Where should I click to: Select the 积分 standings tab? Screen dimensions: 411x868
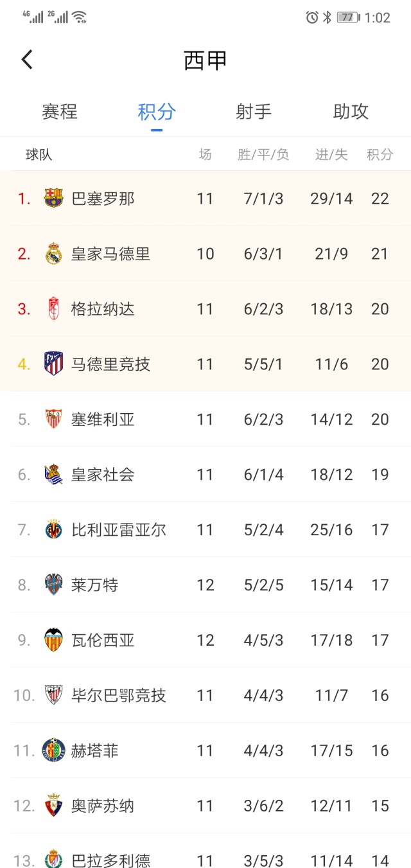[x=157, y=112]
